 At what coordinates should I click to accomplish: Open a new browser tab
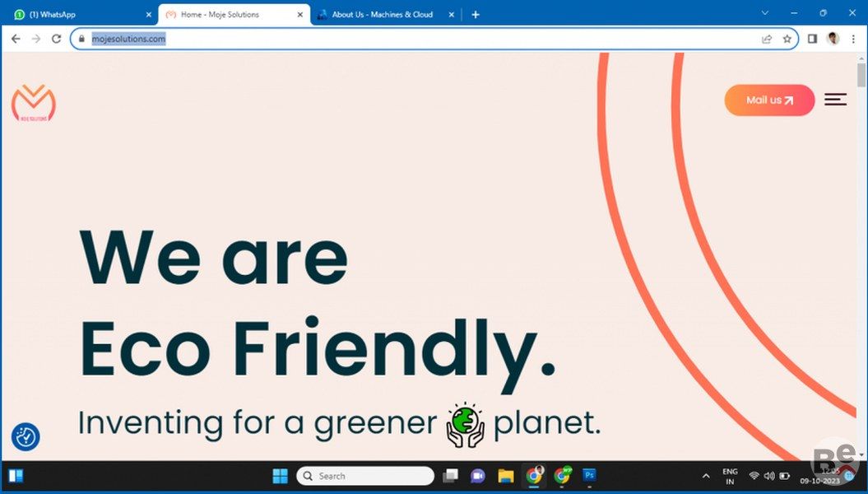click(476, 14)
